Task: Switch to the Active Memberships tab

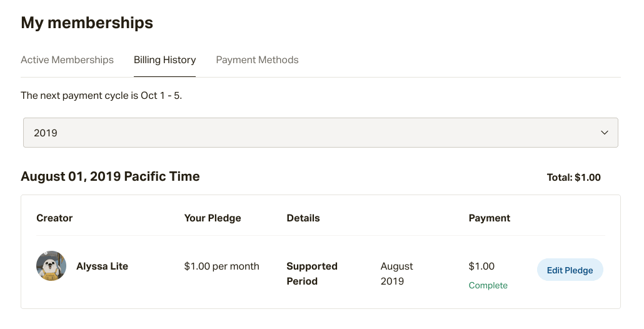Action: [68, 60]
